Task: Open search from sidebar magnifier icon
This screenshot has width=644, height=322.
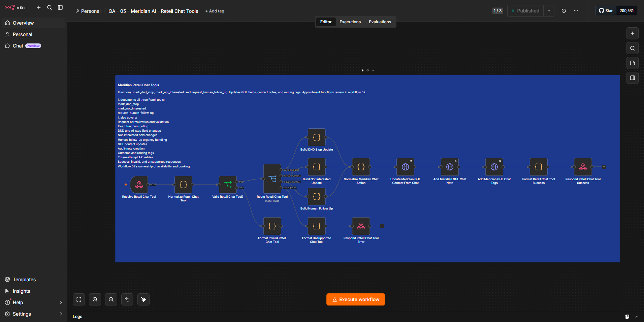Action: point(50,7)
